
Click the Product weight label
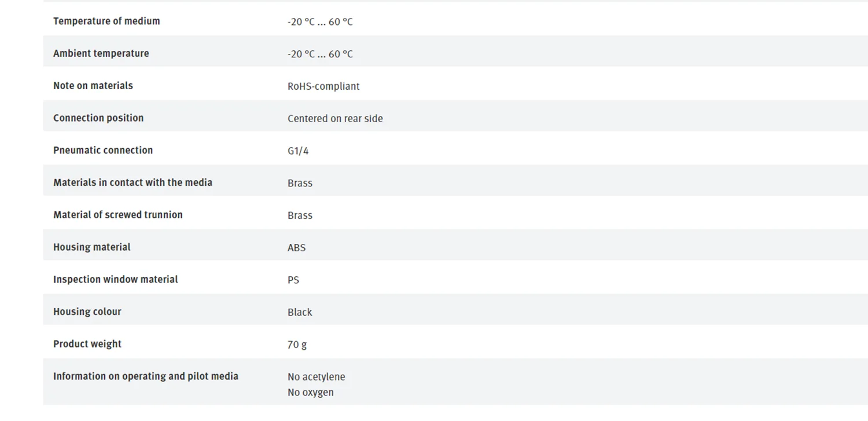[x=87, y=344]
